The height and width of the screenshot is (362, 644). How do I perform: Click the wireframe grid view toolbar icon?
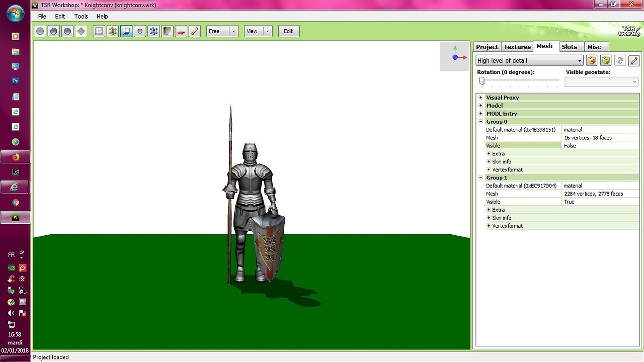[x=99, y=31]
